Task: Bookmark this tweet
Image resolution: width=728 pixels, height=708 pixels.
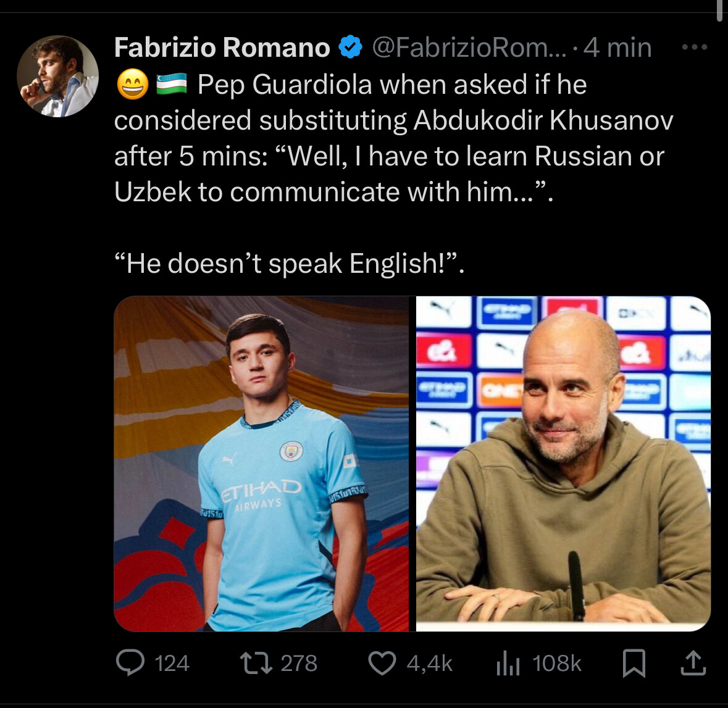Action: pos(634,663)
